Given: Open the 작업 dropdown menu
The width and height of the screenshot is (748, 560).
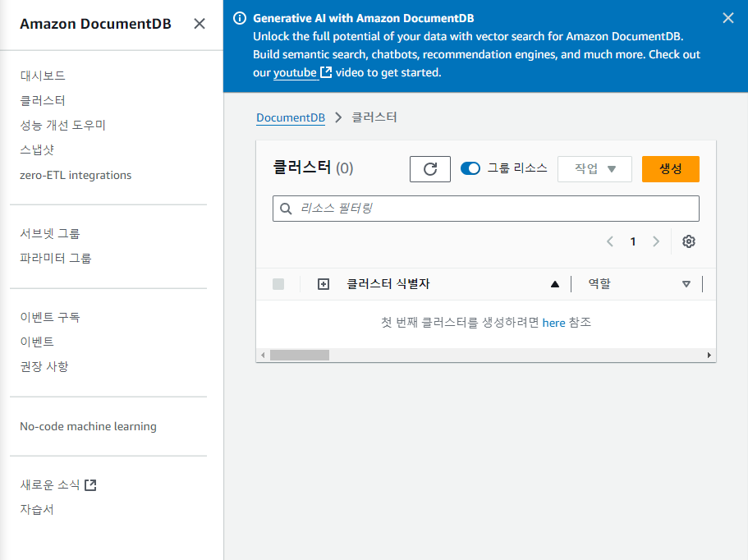Looking at the screenshot, I should click(594, 169).
